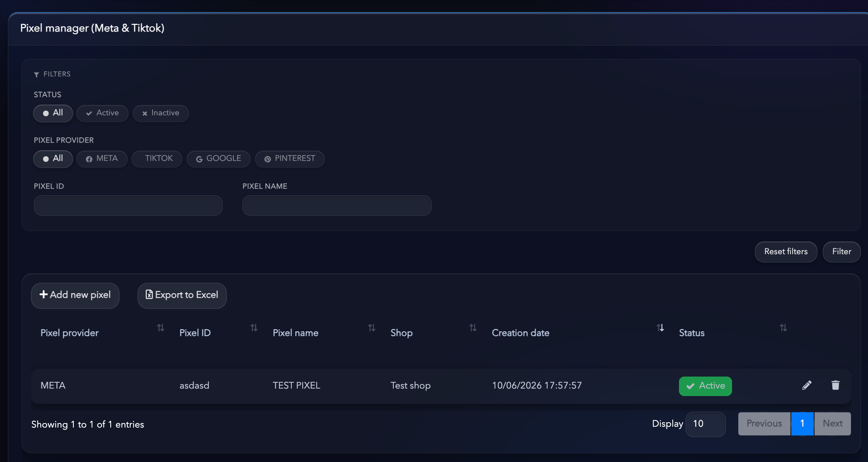Click the Pixel manager (Meta & Tiktok) title
The image size is (868, 462).
[92, 28]
